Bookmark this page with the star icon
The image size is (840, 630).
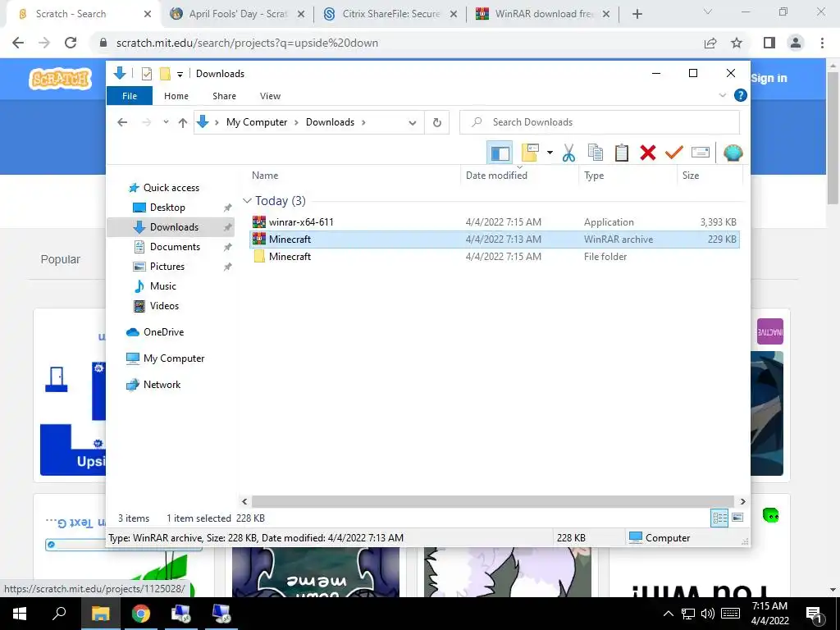click(x=737, y=43)
